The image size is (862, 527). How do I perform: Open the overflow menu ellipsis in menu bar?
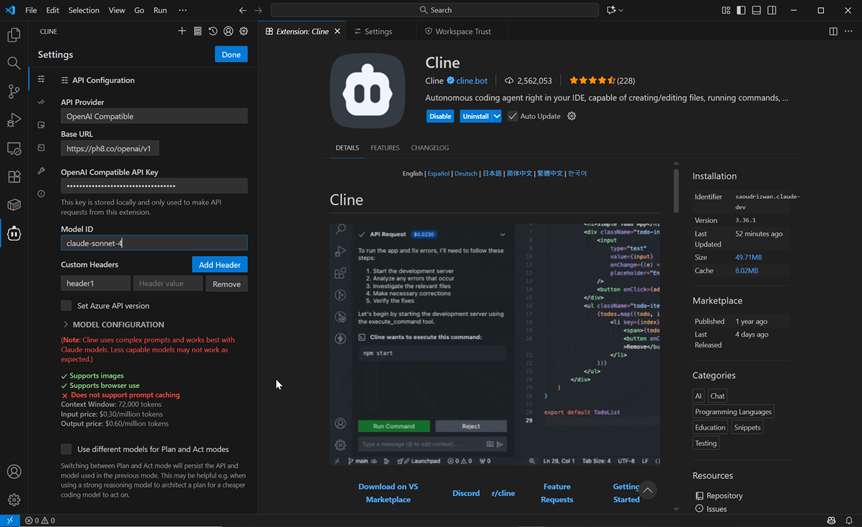pos(183,10)
